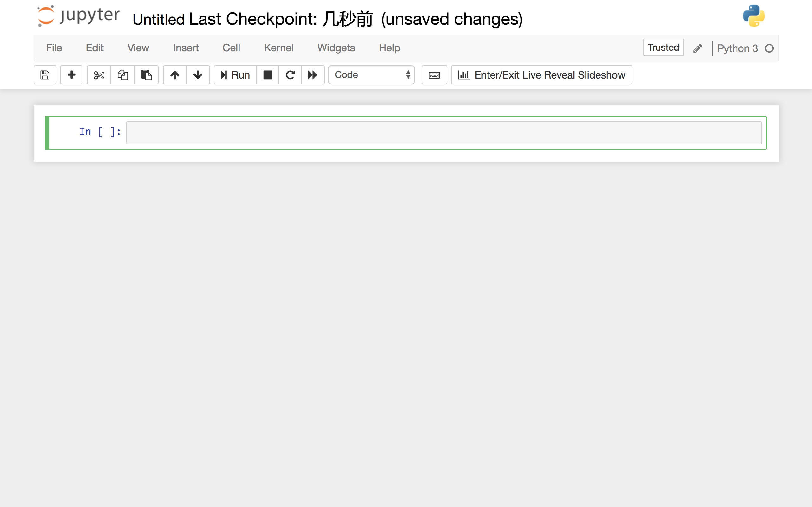Open the Widgets menu

point(336,48)
